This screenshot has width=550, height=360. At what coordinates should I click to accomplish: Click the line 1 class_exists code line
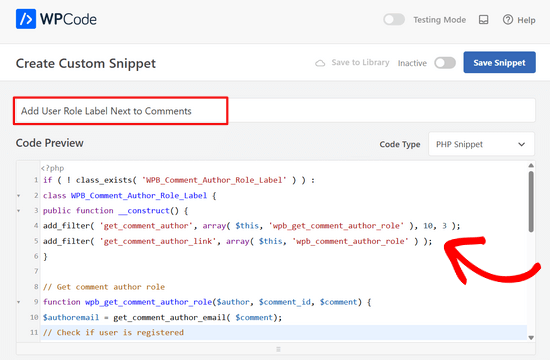click(x=179, y=180)
